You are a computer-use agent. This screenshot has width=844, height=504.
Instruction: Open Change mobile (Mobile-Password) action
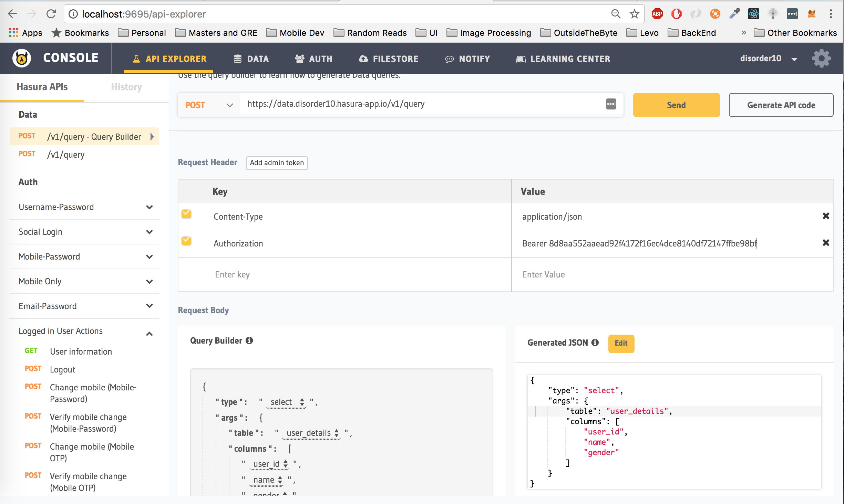(x=93, y=393)
